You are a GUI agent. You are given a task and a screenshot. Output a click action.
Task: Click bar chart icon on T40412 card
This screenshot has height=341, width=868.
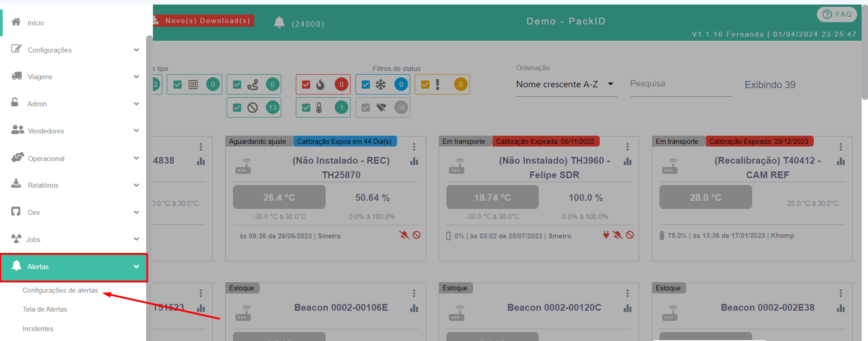(840, 161)
